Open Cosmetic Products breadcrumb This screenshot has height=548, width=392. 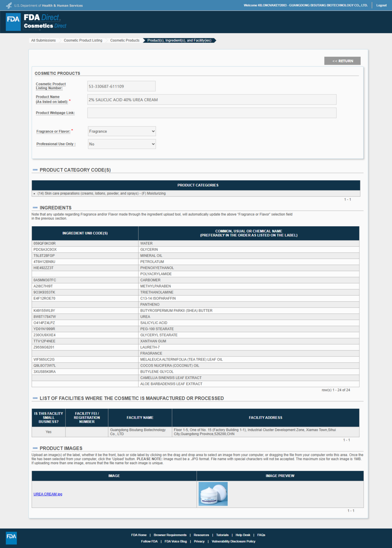(125, 40)
